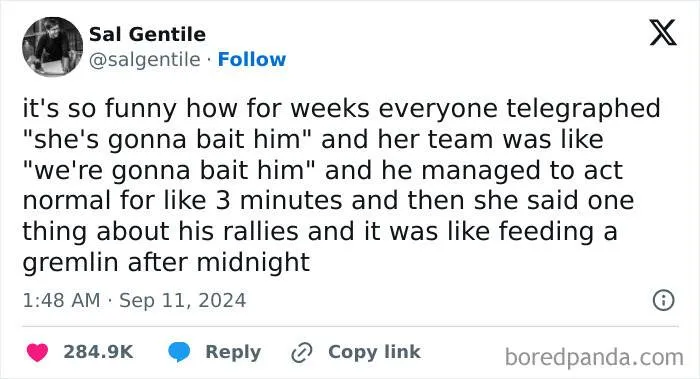Click the divider line above the actions
700x379 pixels.
pos(350,326)
